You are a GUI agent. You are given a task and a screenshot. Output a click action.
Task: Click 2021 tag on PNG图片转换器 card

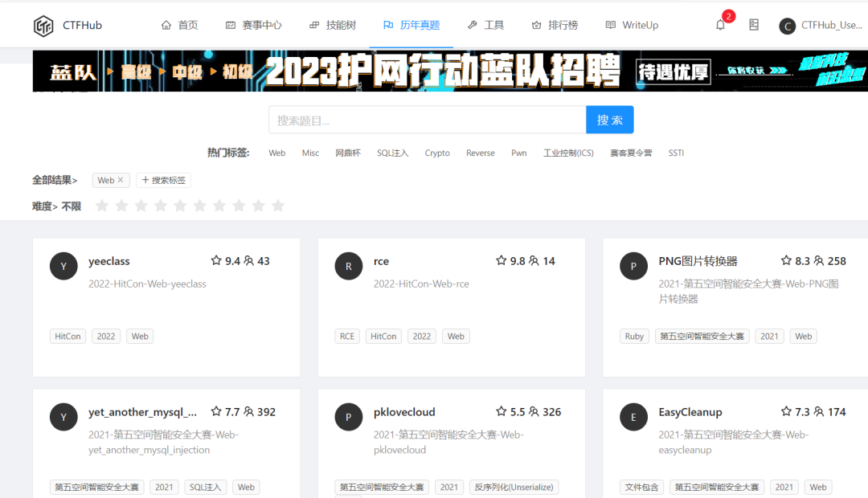tap(769, 337)
